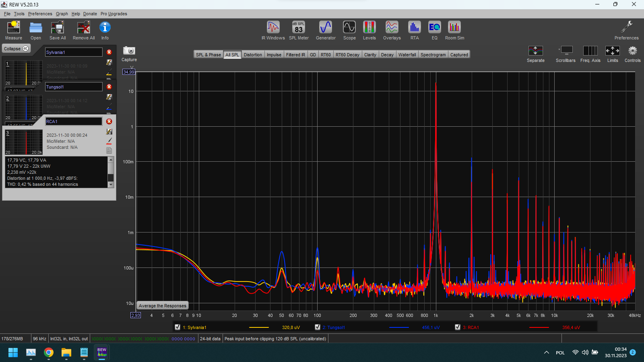Switch to the Spectrogram tab
This screenshot has width=644, height=362.
pos(433,55)
